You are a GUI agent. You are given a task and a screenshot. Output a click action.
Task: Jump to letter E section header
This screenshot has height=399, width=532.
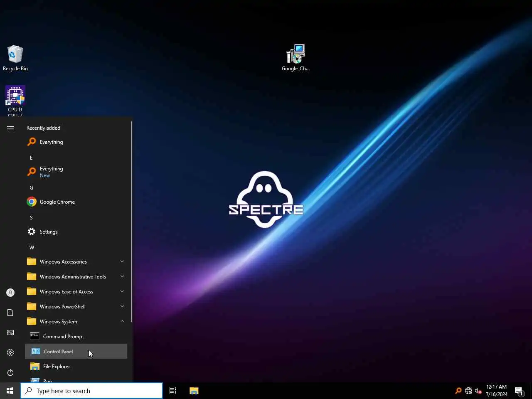31,158
